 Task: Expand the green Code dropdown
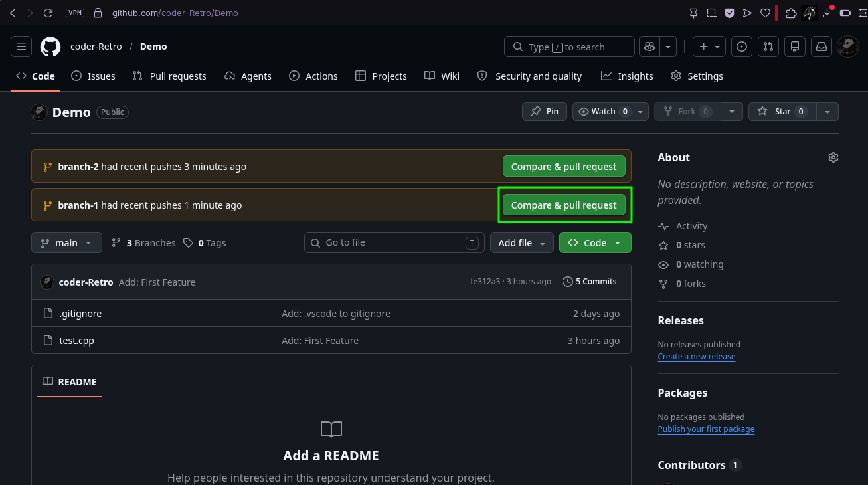pyautogui.click(x=595, y=242)
